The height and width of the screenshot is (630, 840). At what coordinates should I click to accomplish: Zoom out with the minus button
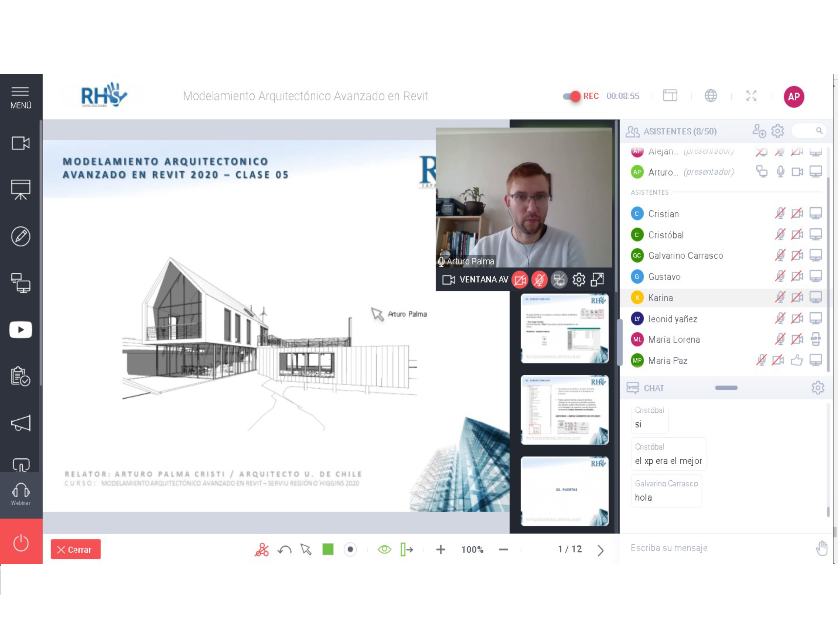(503, 550)
